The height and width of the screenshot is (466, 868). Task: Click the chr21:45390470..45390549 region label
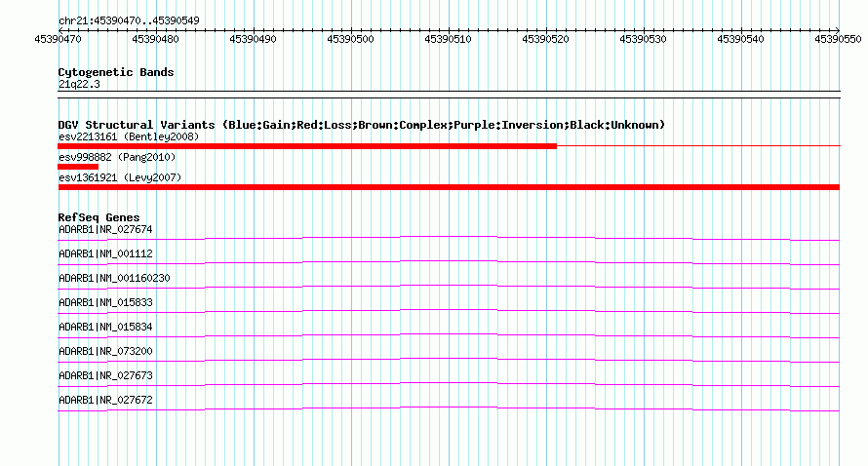[x=129, y=21]
